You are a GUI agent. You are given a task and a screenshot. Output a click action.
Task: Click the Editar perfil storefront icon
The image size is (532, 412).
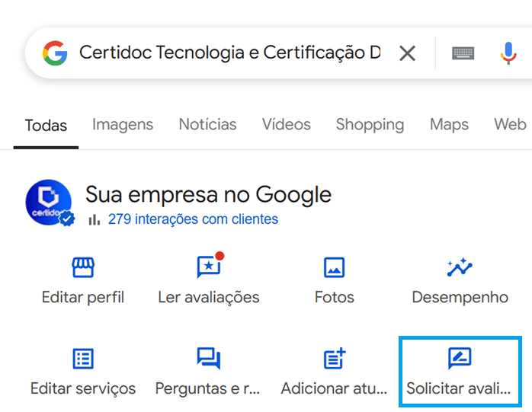[83, 267]
